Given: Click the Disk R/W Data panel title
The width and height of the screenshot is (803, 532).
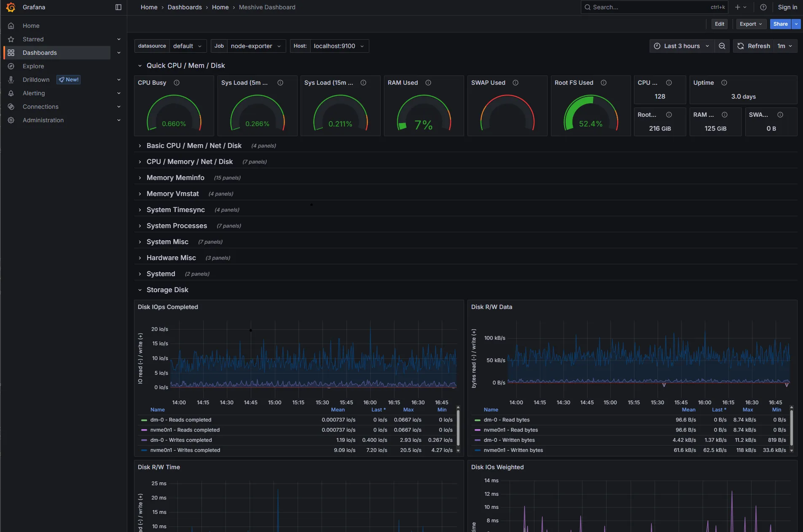Looking at the screenshot, I should [491, 307].
